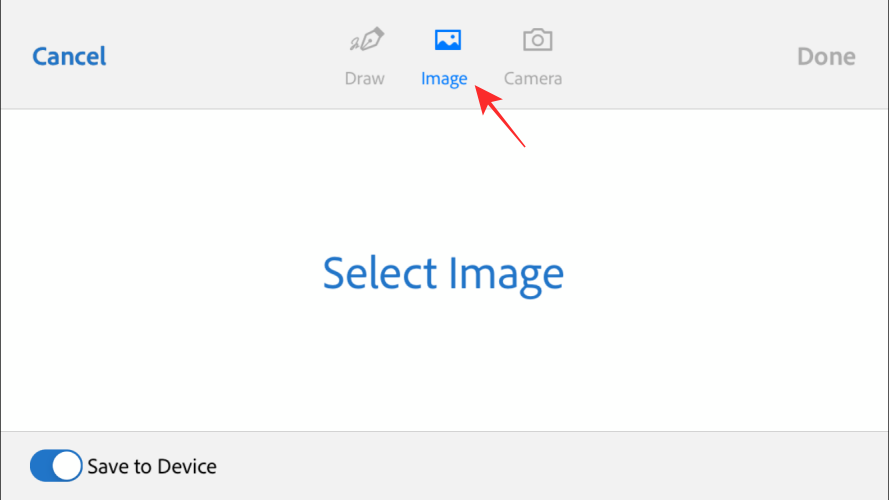
Task: Choose the Image tab label
Action: 444,79
